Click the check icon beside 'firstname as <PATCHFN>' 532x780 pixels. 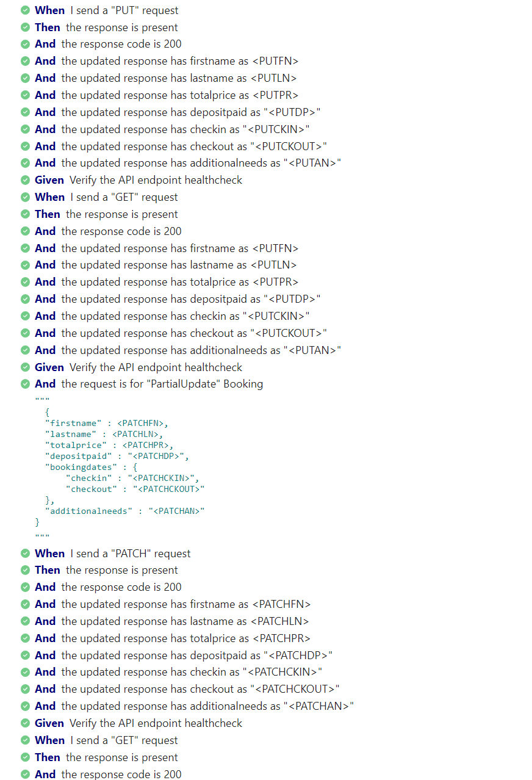click(25, 604)
